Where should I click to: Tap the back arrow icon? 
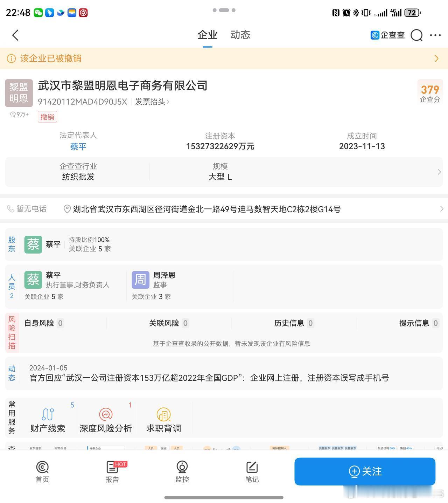[15, 35]
